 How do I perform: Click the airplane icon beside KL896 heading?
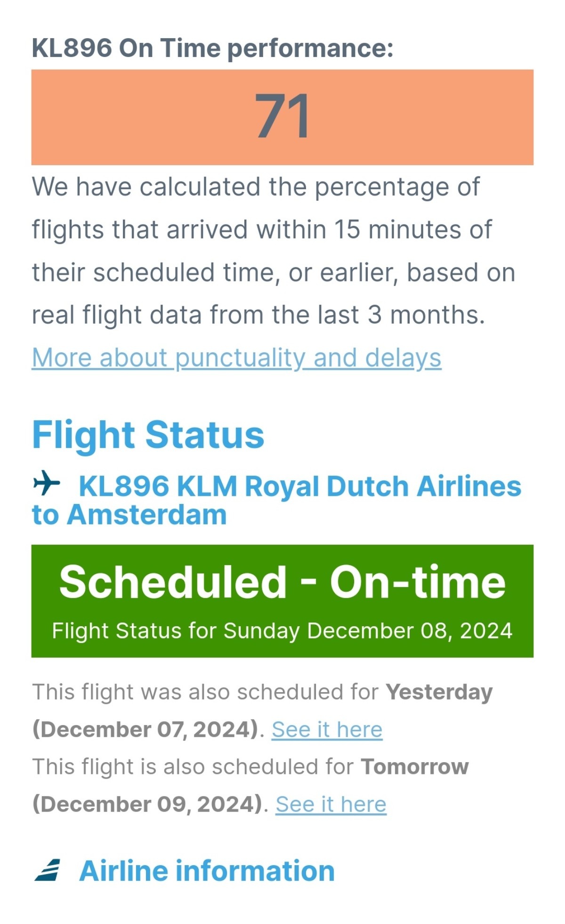click(x=47, y=483)
